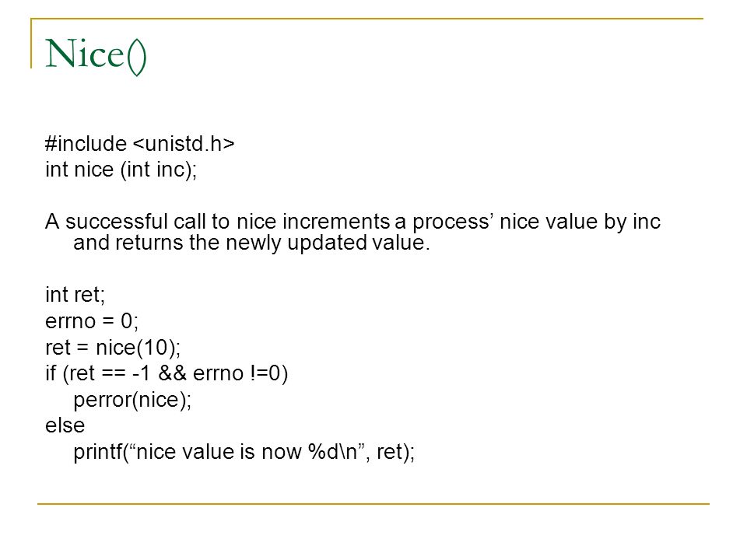The image size is (747, 560).
Task: Select the int nice (int inc); declaration
Action: point(121,170)
